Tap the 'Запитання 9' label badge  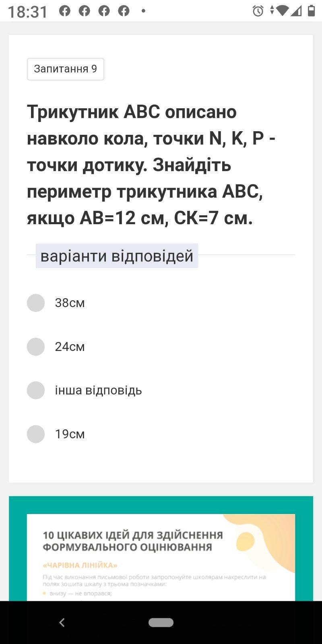click(x=66, y=69)
